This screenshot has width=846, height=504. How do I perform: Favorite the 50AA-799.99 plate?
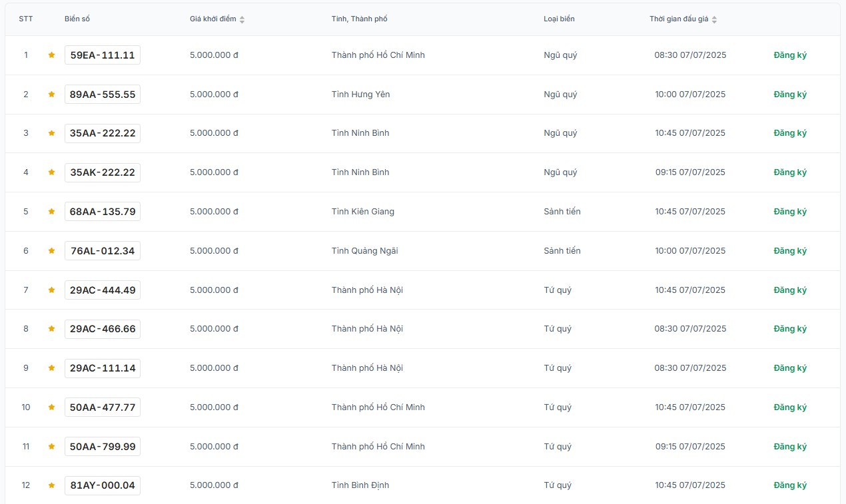click(x=51, y=447)
